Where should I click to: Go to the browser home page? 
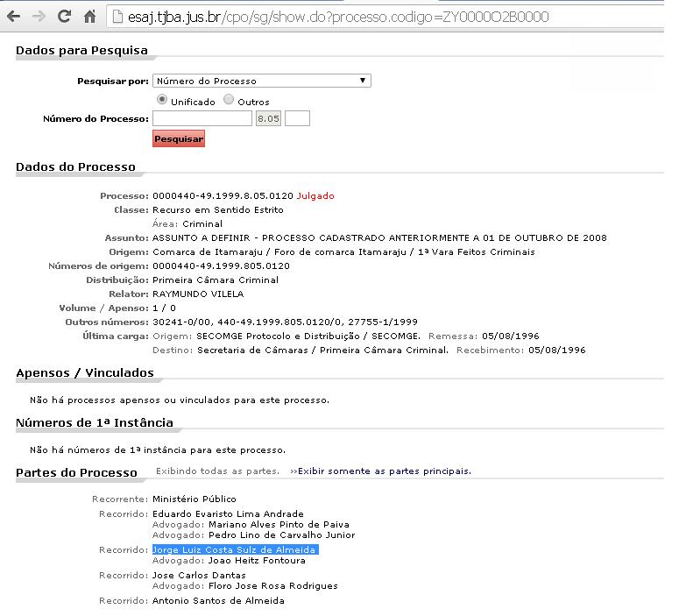[x=89, y=17]
